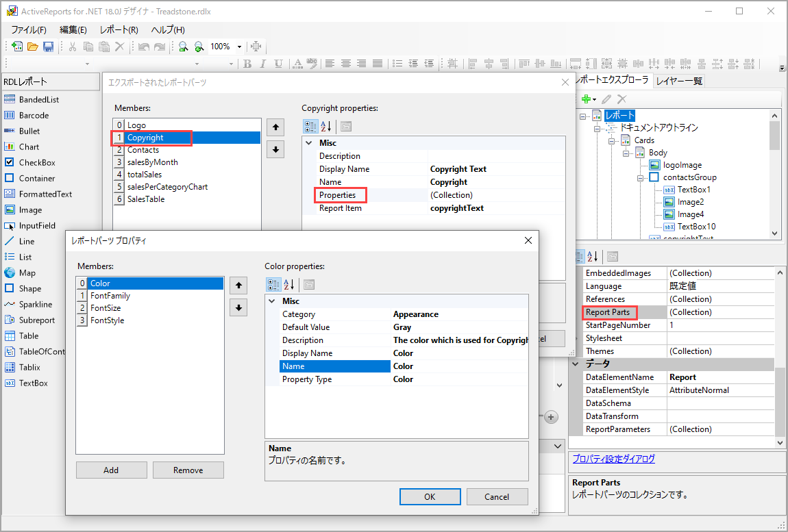Collapse the レポート root tree node
The height and width of the screenshot is (532, 788).
(583, 116)
